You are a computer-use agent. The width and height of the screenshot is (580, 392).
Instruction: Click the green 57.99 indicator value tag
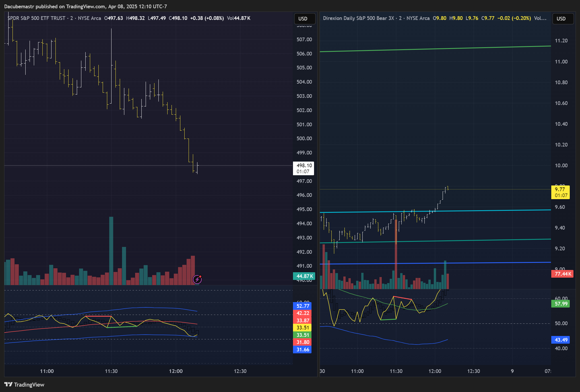point(561,304)
